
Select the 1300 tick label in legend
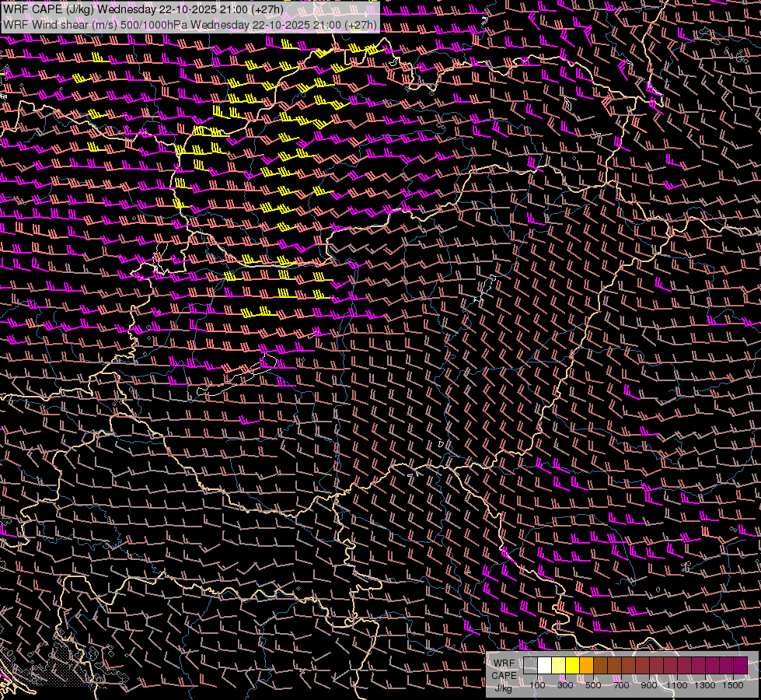point(707,685)
